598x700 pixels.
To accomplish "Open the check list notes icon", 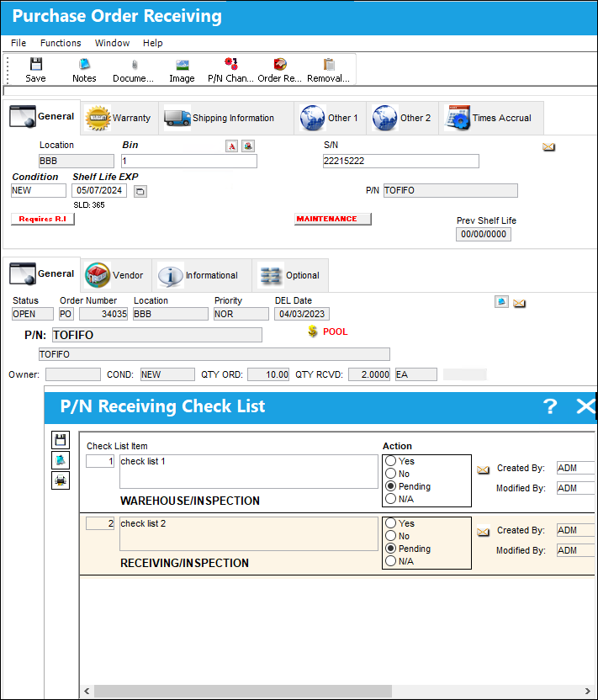I will [61, 460].
